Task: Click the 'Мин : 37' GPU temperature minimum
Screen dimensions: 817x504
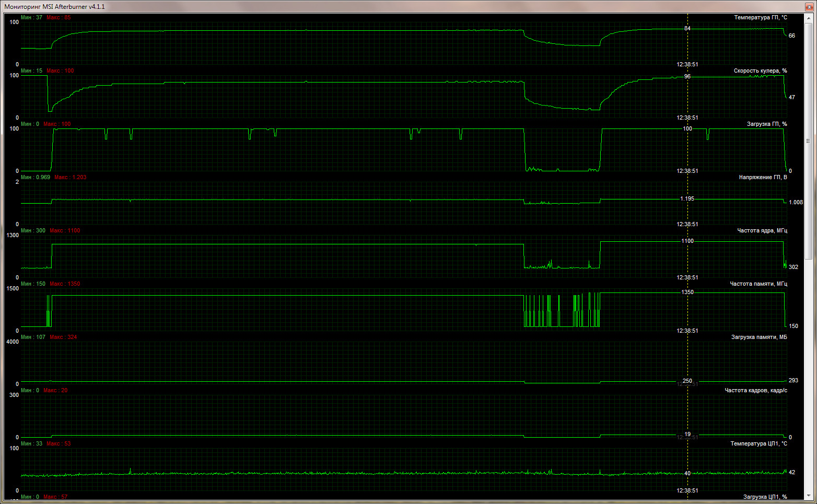Action: pyautogui.click(x=32, y=18)
